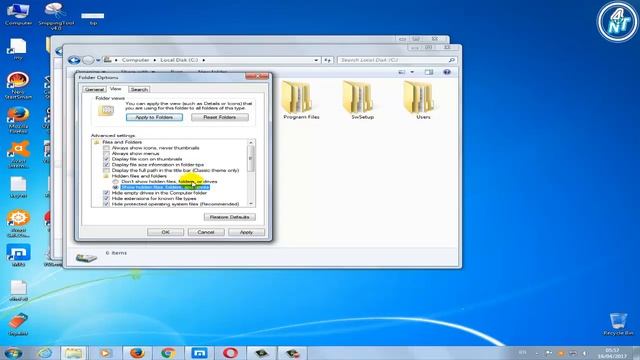The width and height of the screenshot is (640, 360).
Task: Click the Advanced settings scrollbar down arrow
Action: coord(251,204)
